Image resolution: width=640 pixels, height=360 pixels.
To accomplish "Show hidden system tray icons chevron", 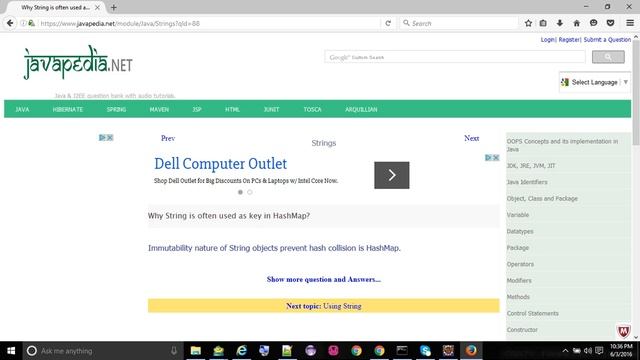I will tap(565, 351).
